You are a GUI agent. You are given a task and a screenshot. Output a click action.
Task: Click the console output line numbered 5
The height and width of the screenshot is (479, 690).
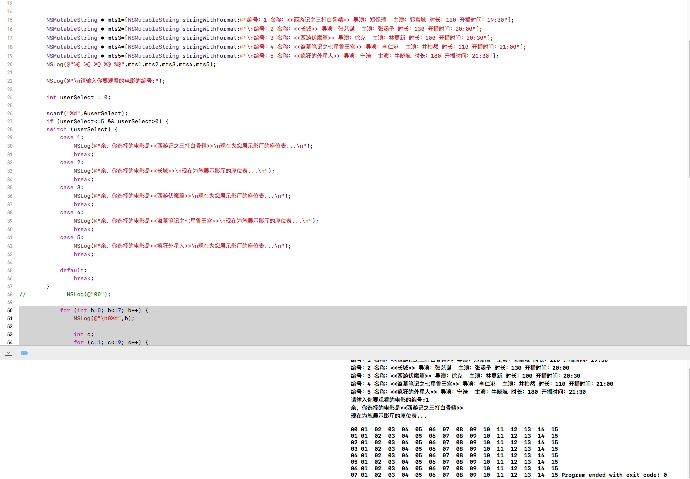click(x=468, y=392)
